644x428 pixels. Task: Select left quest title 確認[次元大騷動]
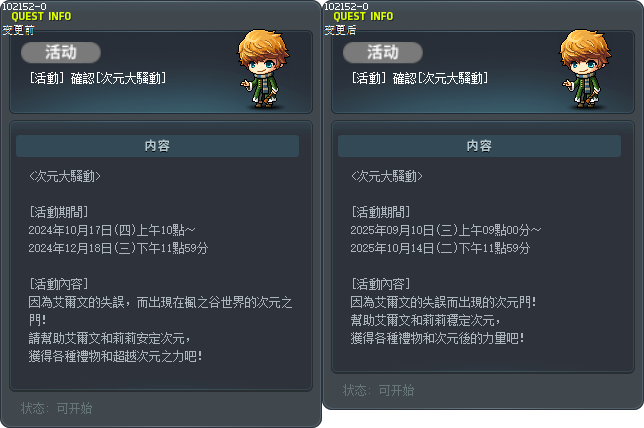(98, 78)
